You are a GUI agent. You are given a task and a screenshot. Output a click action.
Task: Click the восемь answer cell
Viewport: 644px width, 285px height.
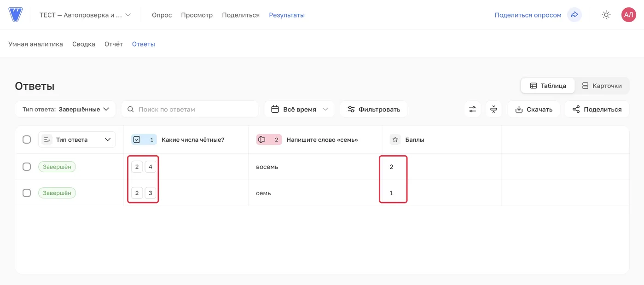click(x=315, y=167)
